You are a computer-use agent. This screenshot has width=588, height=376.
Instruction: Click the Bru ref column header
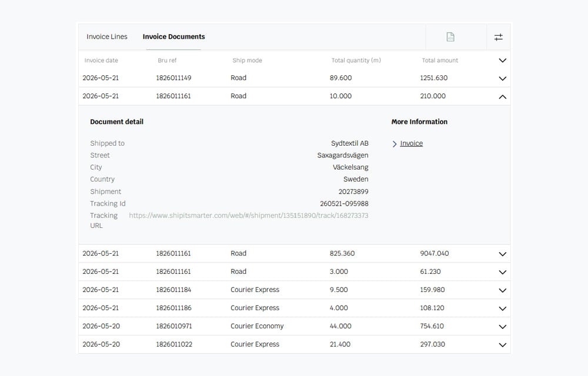[167, 61]
